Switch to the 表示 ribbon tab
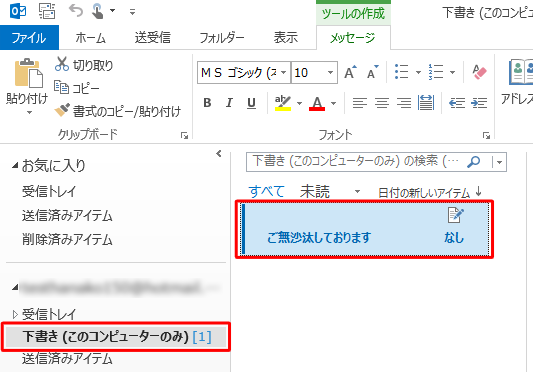 pos(286,37)
